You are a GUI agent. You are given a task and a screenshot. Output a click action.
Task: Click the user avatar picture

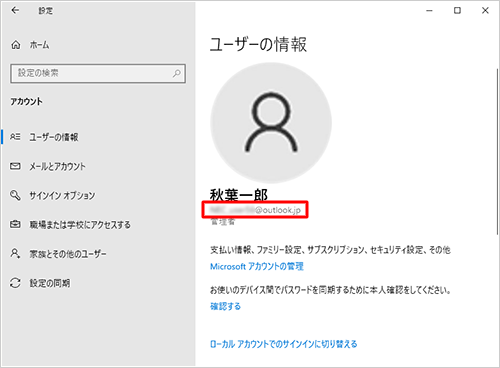coord(271,123)
